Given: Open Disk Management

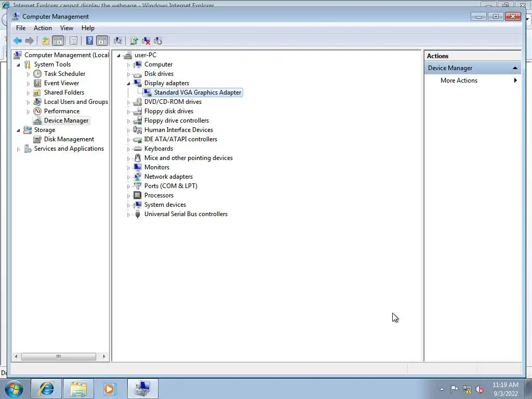Looking at the screenshot, I should [69, 139].
